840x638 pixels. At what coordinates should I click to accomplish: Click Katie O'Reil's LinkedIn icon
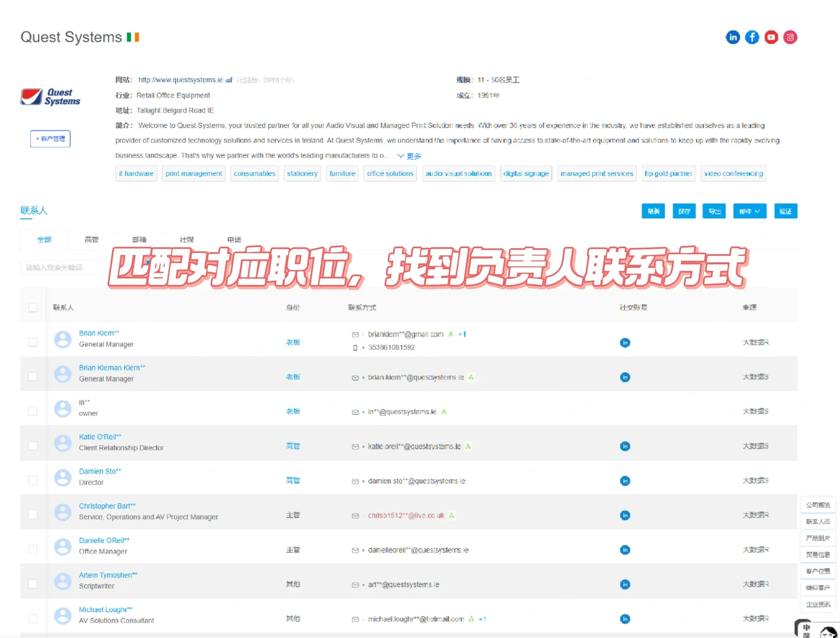[625, 446]
